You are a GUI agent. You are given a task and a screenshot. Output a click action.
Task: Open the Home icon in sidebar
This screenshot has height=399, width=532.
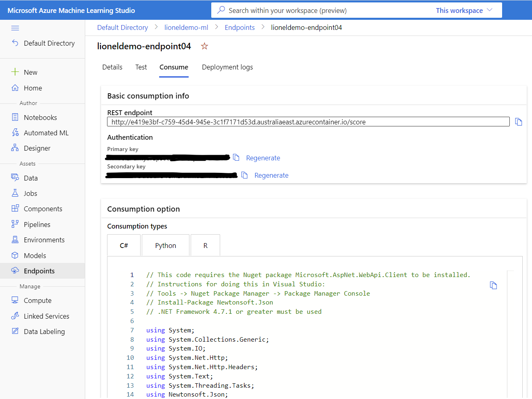click(x=15, y=88)
